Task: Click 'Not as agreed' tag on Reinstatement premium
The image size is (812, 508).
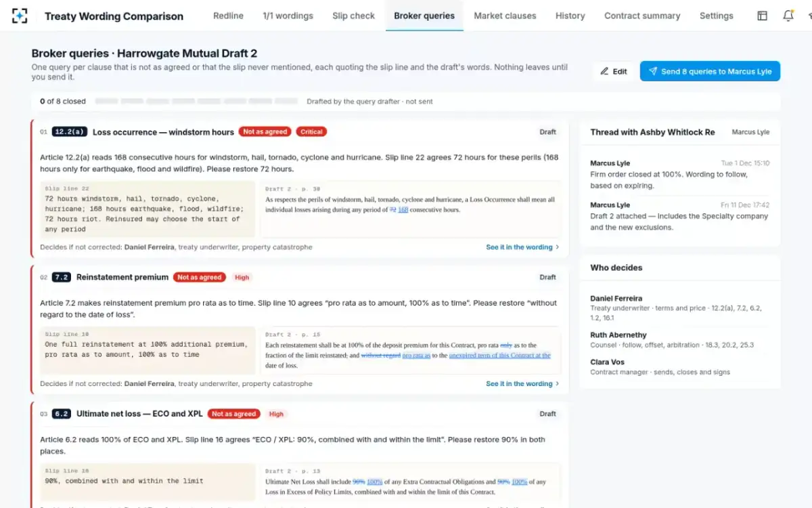Action: [200, 277]
